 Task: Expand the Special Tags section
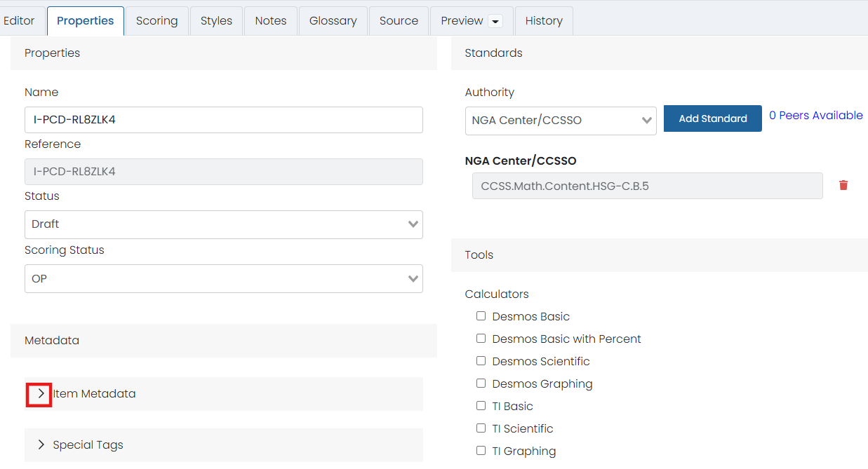(x=41, y=445)
